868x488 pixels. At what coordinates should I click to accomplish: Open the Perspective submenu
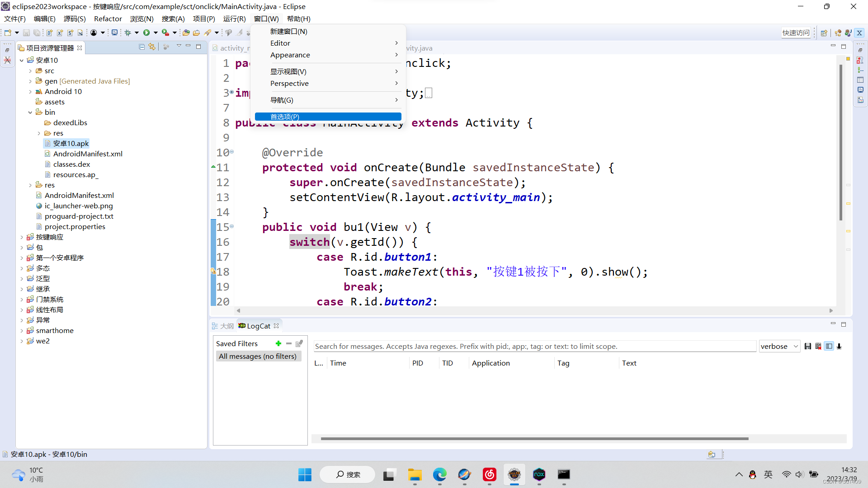(328, 84)
